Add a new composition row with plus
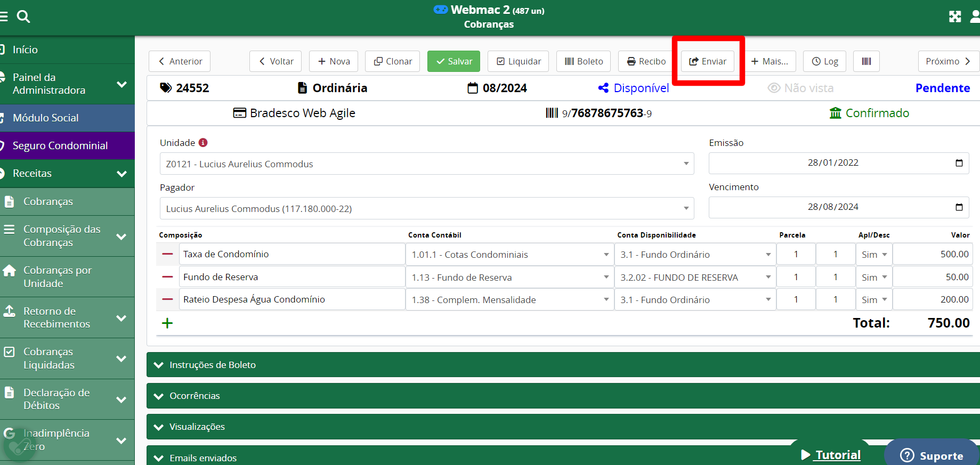The image size is (980, 465). pos(167,323)
